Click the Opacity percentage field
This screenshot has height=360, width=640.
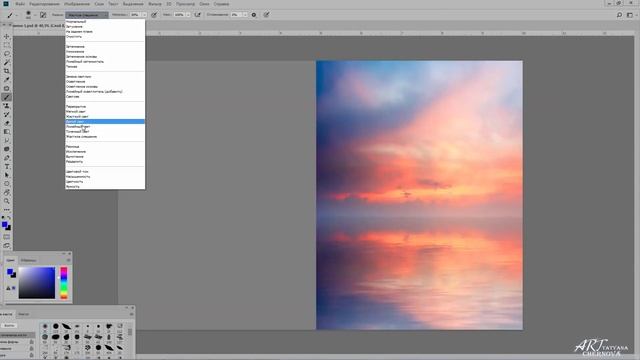click(135, 15)
